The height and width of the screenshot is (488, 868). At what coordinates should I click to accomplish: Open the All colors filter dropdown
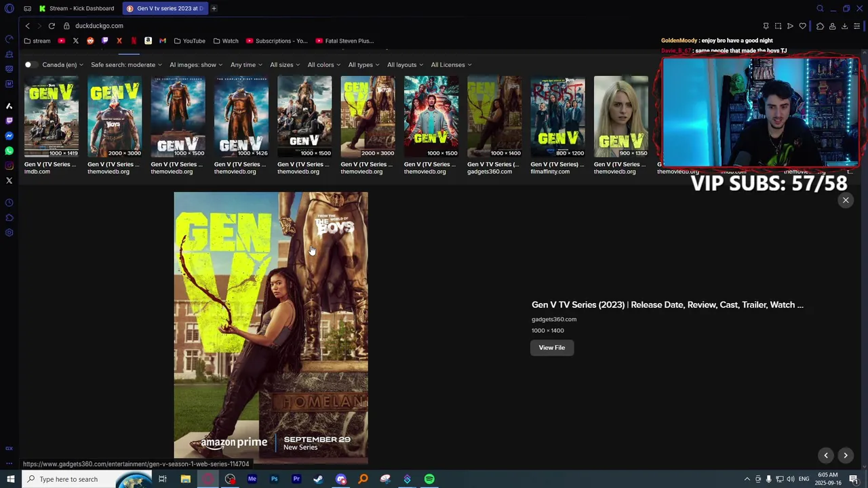[x=324, y=64]
